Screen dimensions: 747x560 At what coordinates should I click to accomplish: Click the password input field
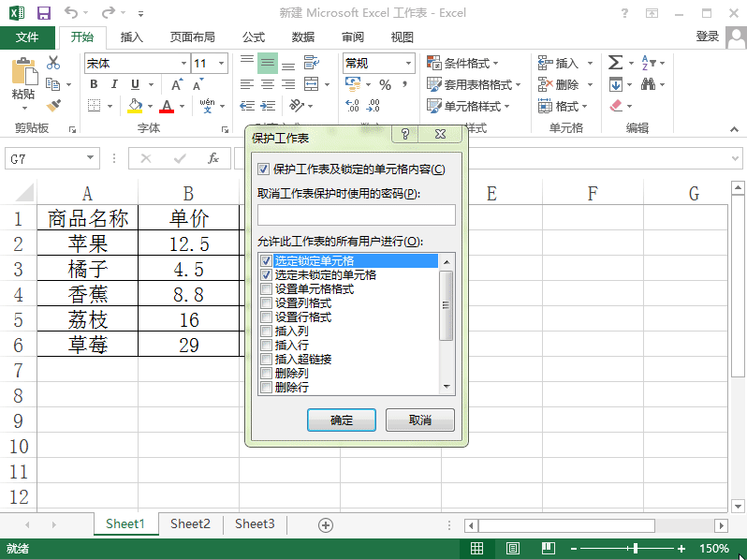click(357, 215)
